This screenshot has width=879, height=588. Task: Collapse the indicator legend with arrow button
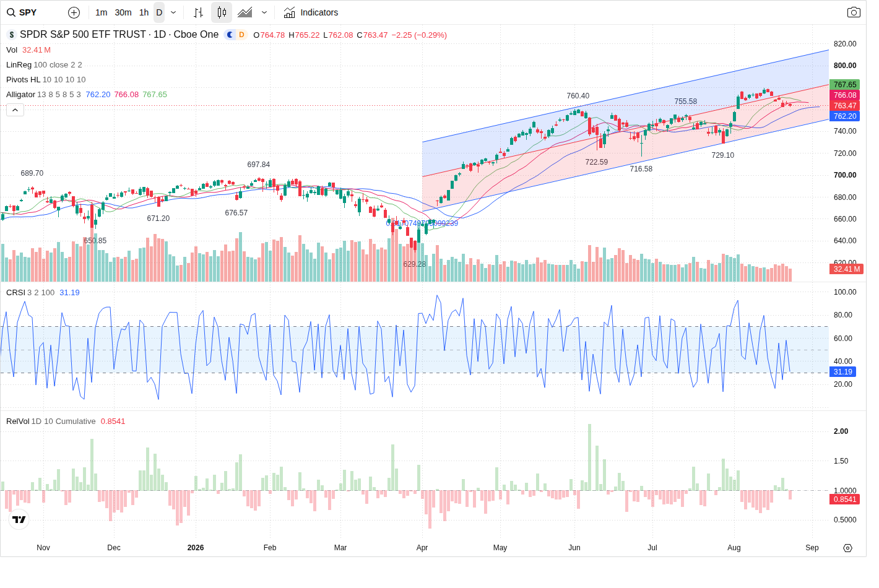(15, 110)
